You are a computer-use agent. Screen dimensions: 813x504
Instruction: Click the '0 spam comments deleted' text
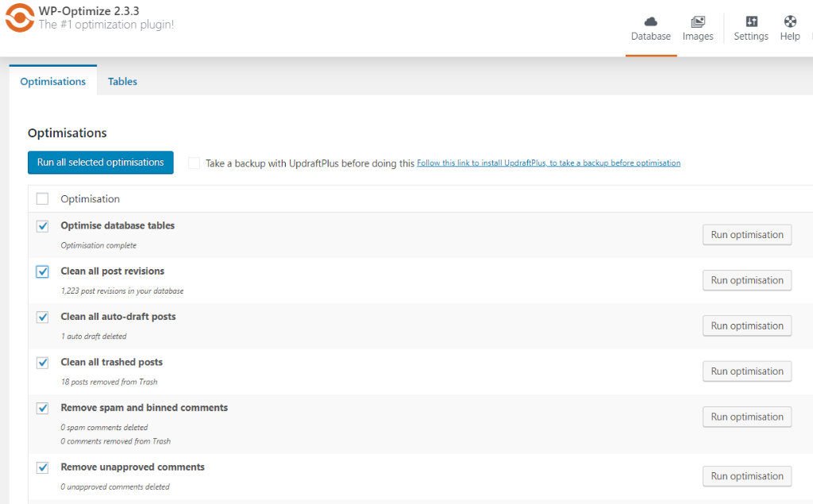[104, 427]
